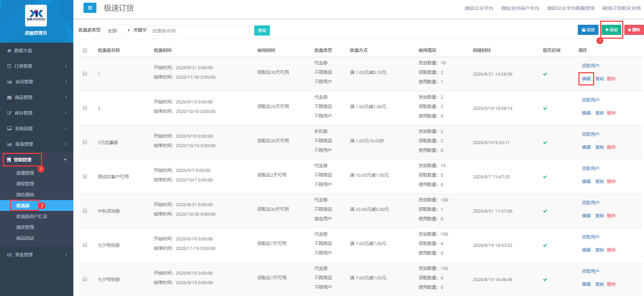Expand the 订单管理 menu chevron
This screenshot has width=644, height=296.
[66, 66]
